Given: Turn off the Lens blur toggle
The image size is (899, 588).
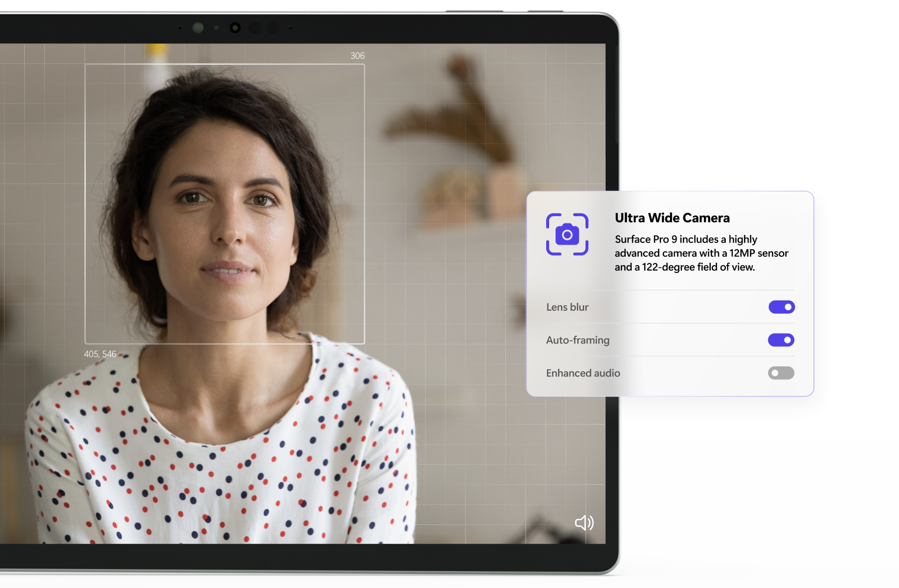Looking at the screenshot, I should click(x=781, y=307).
